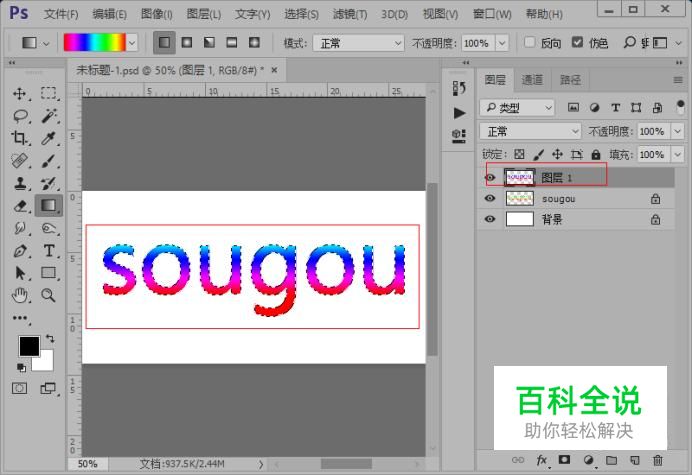The height and width of the screenshot is (475, 692).
Task: Click the black foreground color swatch
Action: (29, 346)
